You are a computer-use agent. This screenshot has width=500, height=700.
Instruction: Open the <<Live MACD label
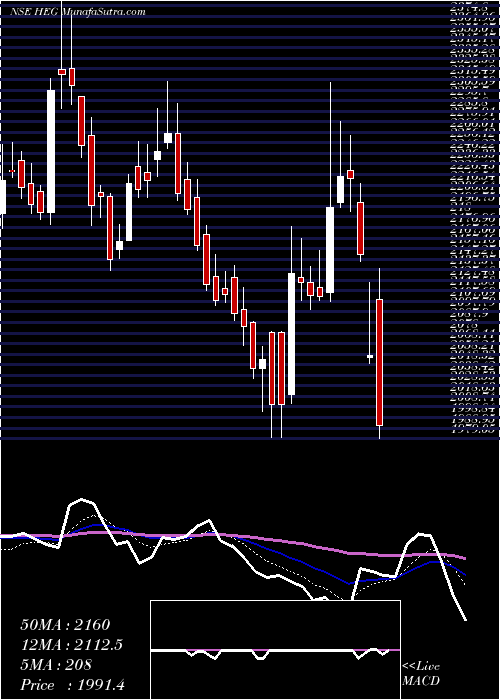[x=421, y=674]
